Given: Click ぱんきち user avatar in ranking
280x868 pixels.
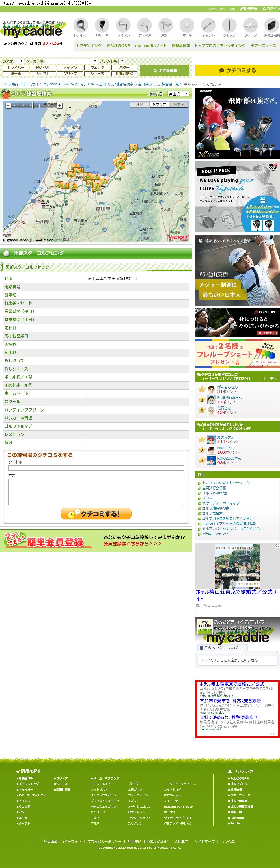Looking at the screenshot, I should click(211, 389).
